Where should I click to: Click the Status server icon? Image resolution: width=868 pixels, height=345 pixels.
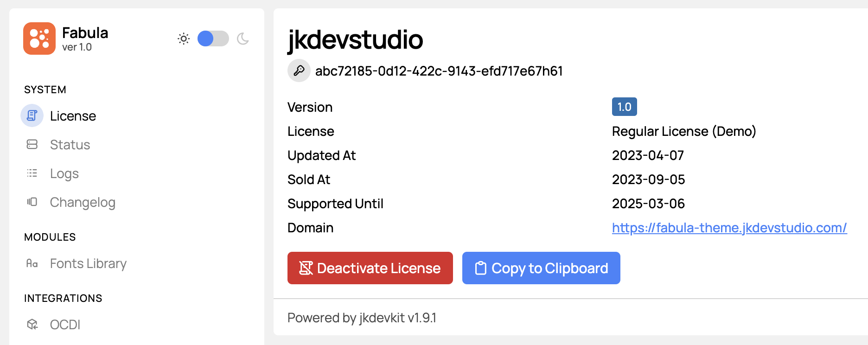point(32,144)
